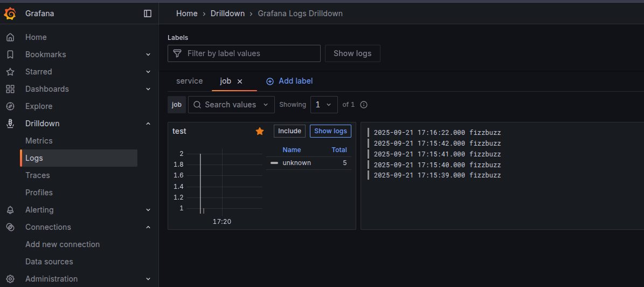The width and height of the screenshot is (644, 287).
Task: Open the Showing count dropdown
Action: click(x=324, y=105)
